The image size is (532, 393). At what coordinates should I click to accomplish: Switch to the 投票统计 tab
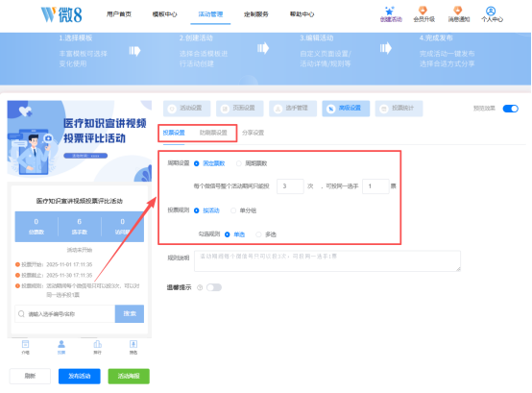399,109
